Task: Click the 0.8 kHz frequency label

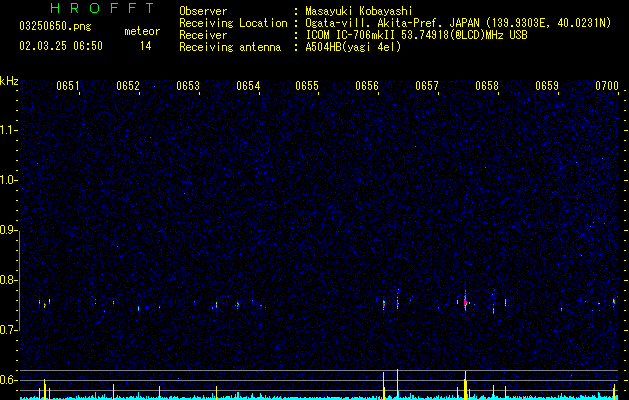Action: (x=8, y=280)
